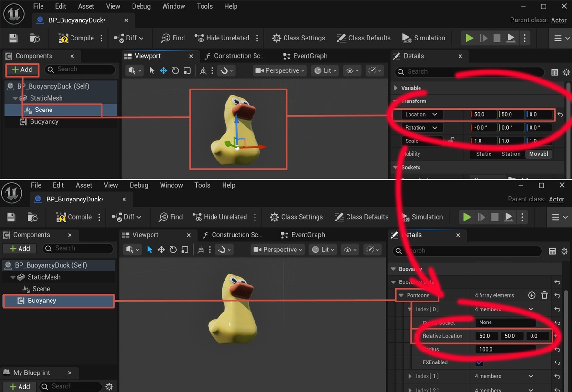Open Perspective dropdown in top viewport
This screenshot has width=572, height=392.
pos(279,70)
